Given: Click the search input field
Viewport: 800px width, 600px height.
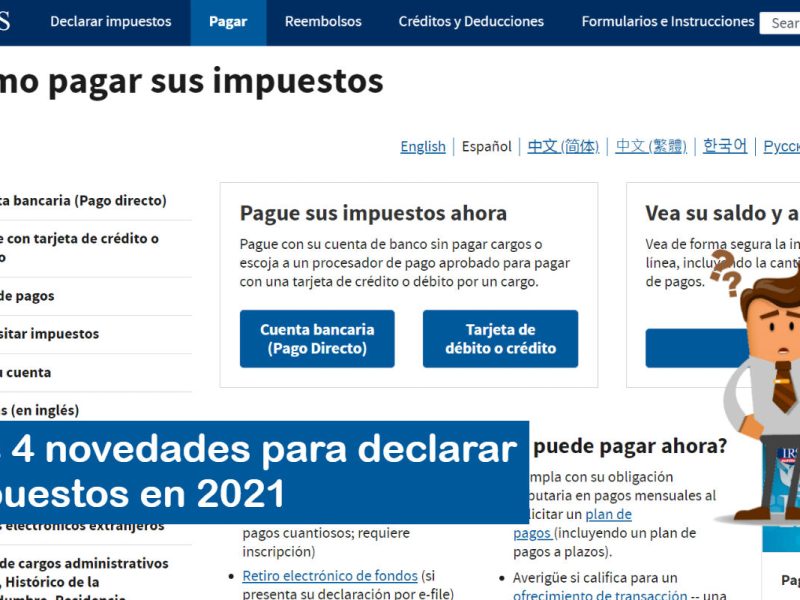Looking at the screenshot, I should pos(784,20).
